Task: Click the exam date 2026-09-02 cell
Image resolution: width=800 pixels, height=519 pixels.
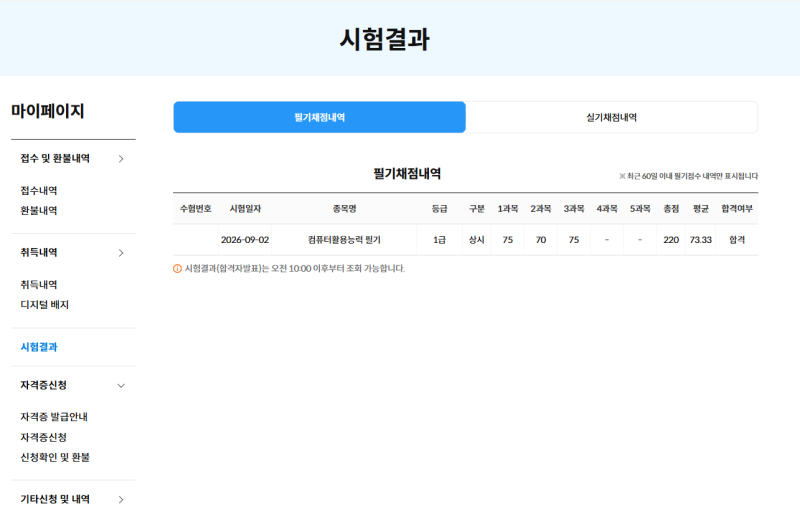Action: (245, 240)
